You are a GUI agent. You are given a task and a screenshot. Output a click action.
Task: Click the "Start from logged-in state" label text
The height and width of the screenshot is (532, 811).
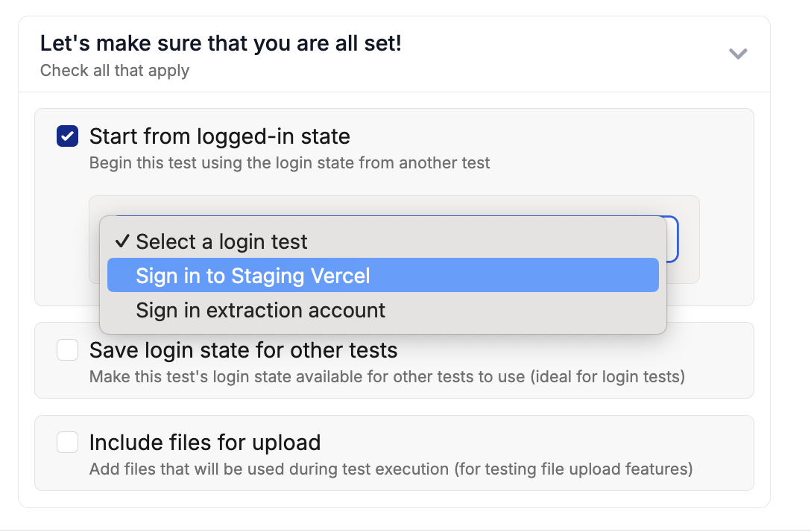[x=219, y=136]
